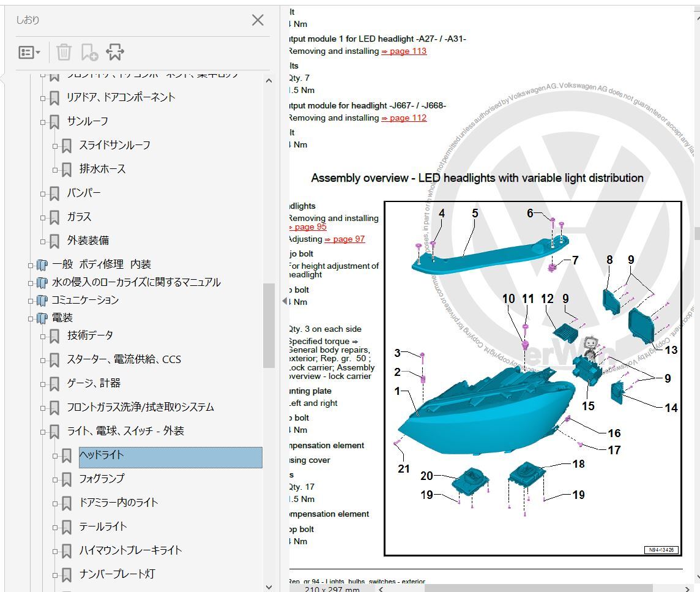Click the bookmark icon beside サンルーフ
Screen dimensions: 700x592
[x=54, y=122]
